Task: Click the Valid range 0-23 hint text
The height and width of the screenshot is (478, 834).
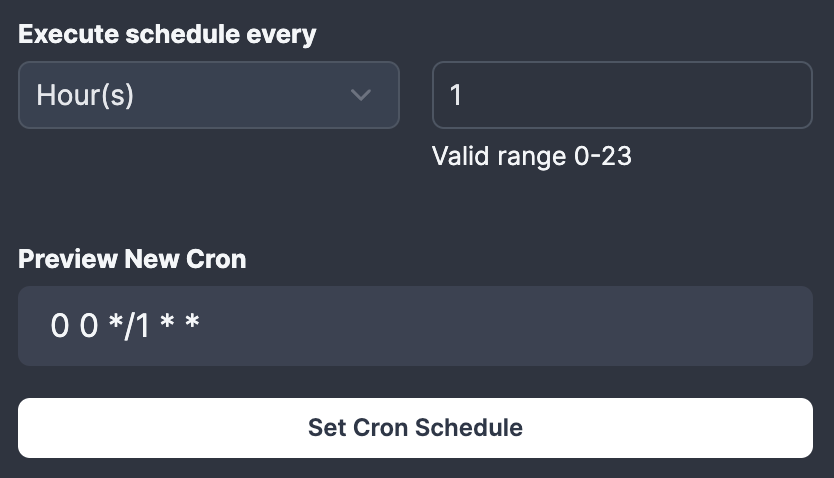Action: (x=531, y=157)
